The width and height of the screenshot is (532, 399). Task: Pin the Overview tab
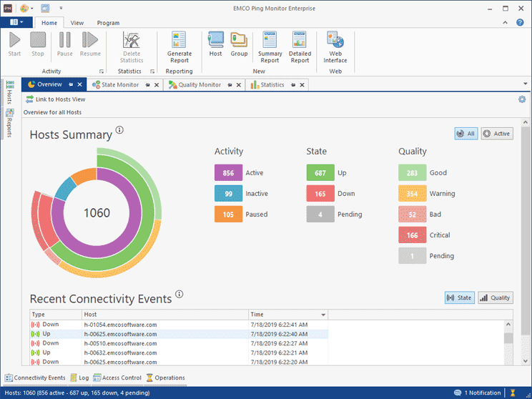tap(71, 84)
